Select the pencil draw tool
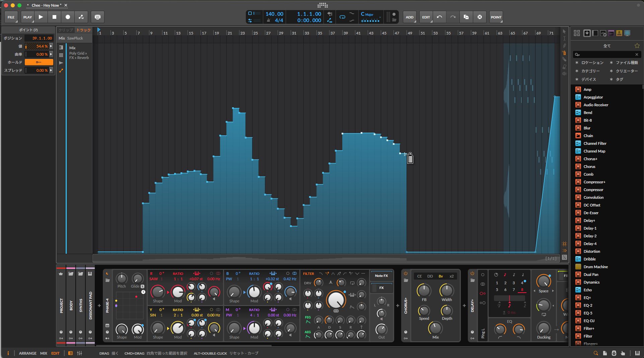 tap(564, 46)
